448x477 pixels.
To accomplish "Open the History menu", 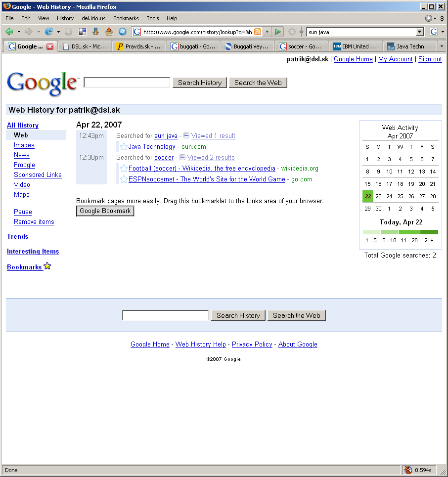I will coord(65,19).
